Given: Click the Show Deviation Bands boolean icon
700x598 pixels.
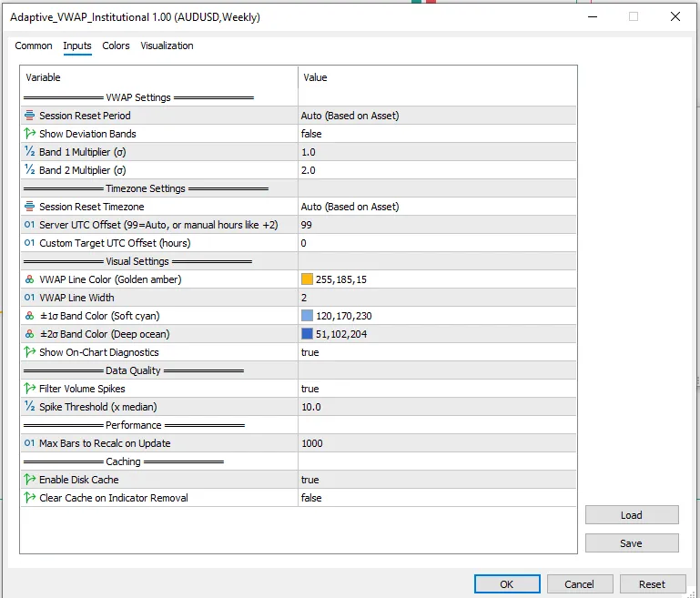Looking at the screenshot, I should coord(30,134).
